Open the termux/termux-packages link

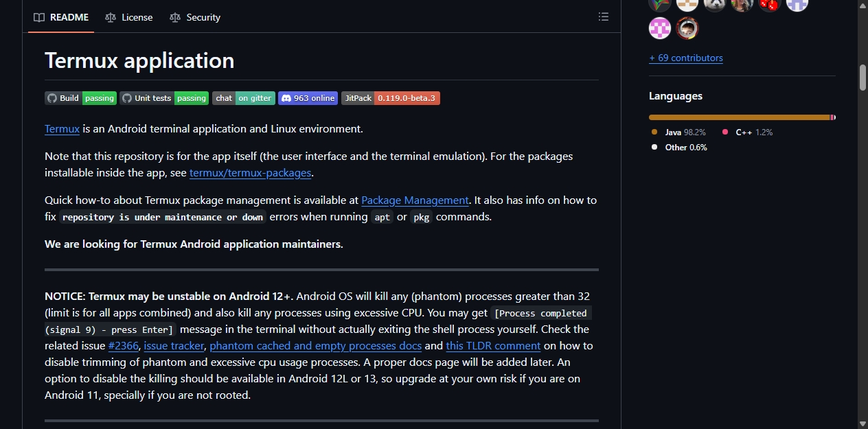coord(251,172)
